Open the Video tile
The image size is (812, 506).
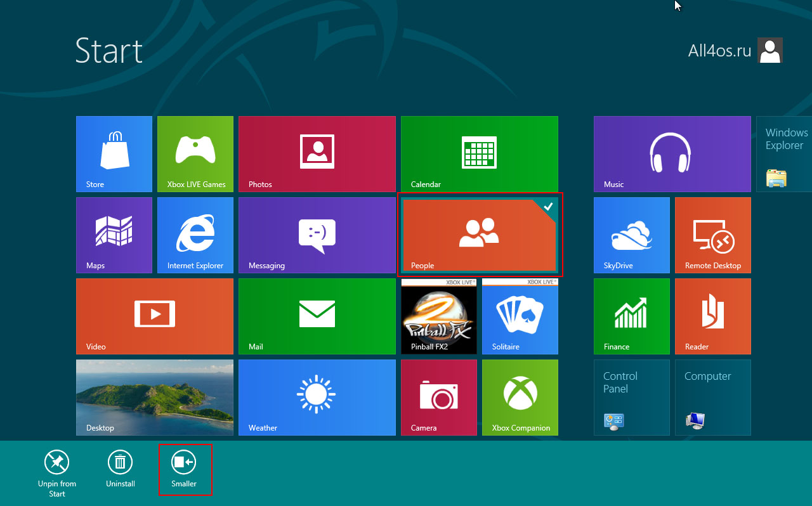point(155,316)
